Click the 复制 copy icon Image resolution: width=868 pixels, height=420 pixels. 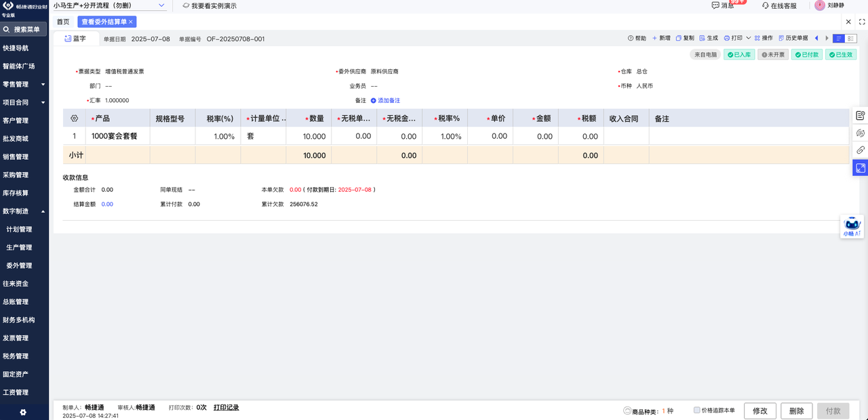click(679, 39)
